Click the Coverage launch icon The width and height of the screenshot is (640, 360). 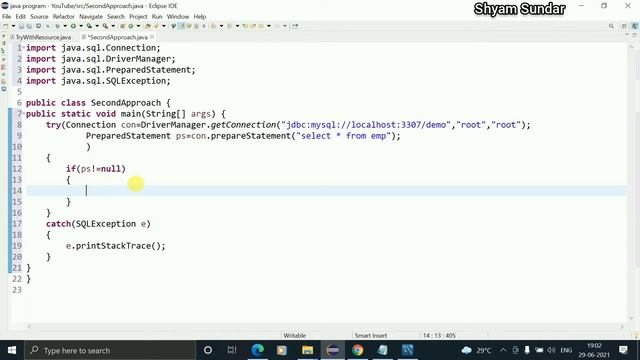(89, 26)
